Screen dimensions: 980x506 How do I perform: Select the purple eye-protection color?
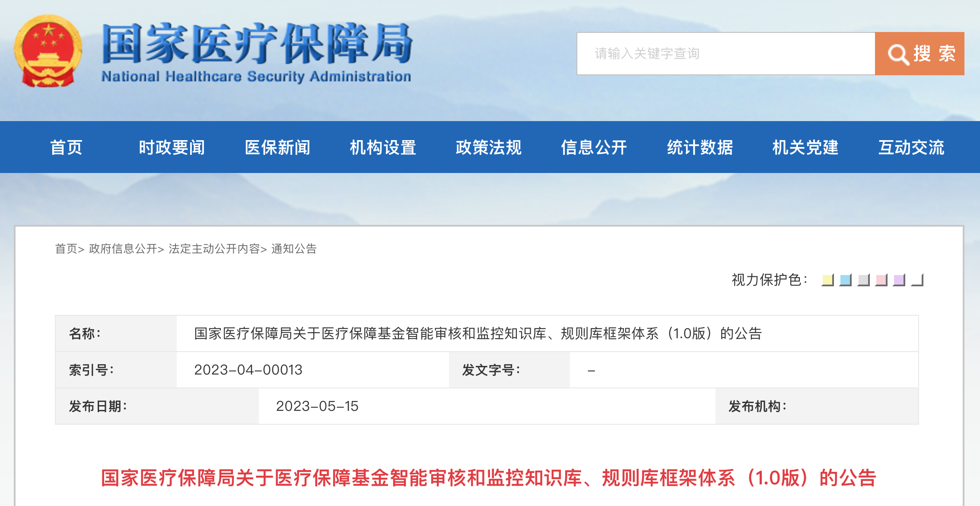(899, 280)
